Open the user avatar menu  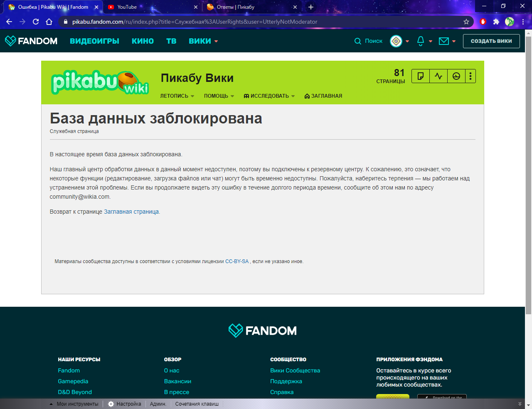click(x=396, y=41)
